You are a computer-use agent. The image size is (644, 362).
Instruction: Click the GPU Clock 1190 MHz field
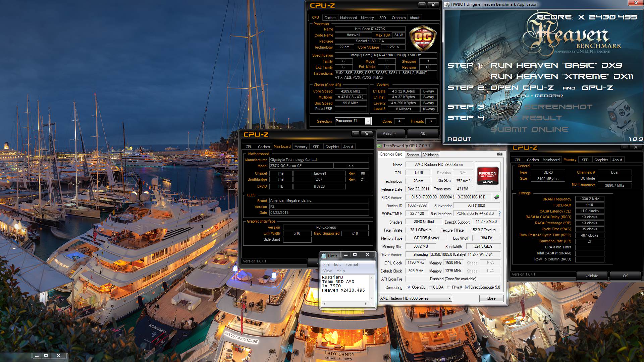pyautogui.click(x=416, y=263)
